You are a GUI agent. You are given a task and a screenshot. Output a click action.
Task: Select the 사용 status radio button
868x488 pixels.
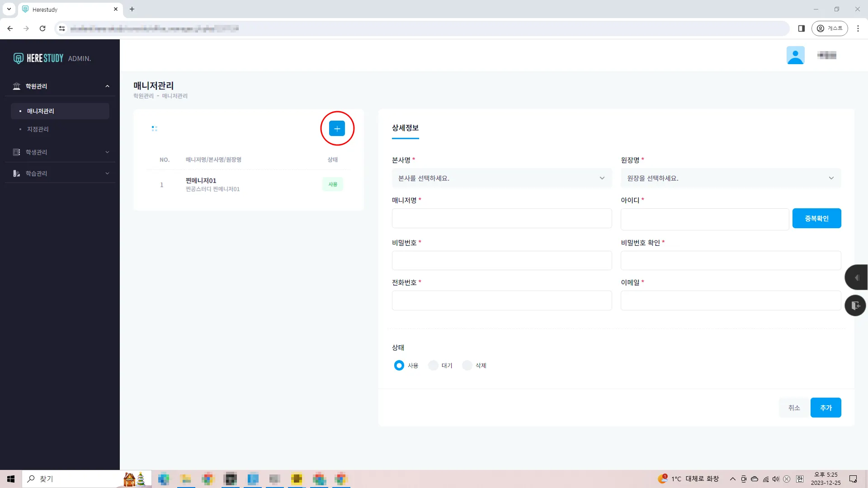click(x=399, y=366)
